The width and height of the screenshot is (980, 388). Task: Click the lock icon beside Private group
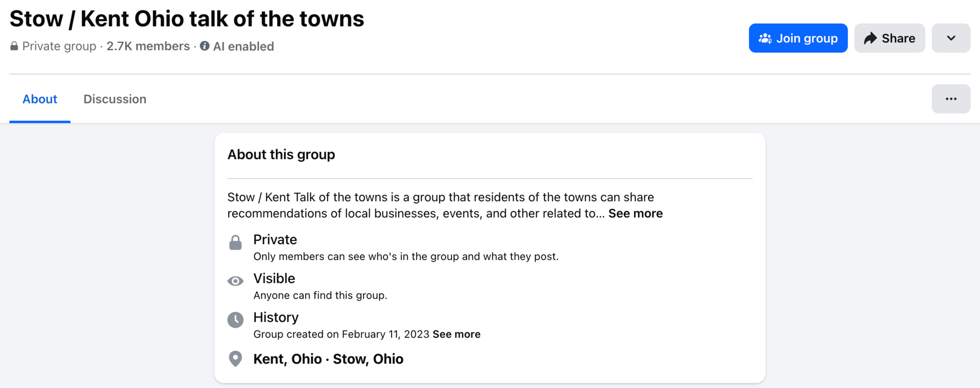(x=14, y=46)
